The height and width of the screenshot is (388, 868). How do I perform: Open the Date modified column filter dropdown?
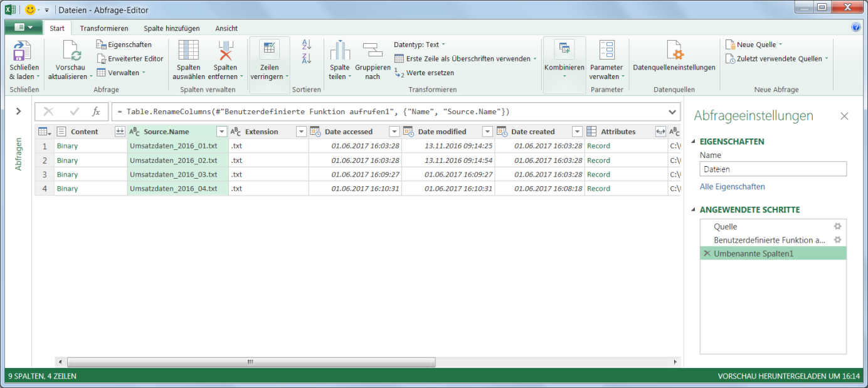pos(487,132)
